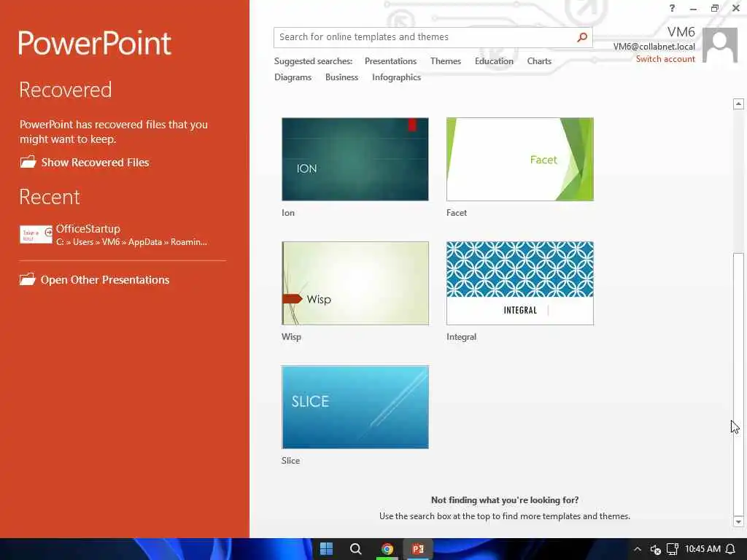Choose the Slice theme thumbnail

coord(355,407)
